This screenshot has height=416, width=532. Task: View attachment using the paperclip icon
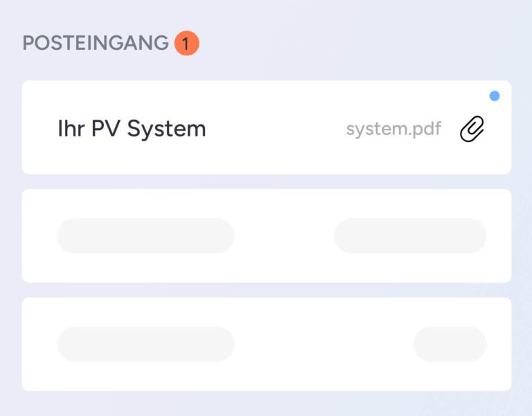(x=472, y=129)
